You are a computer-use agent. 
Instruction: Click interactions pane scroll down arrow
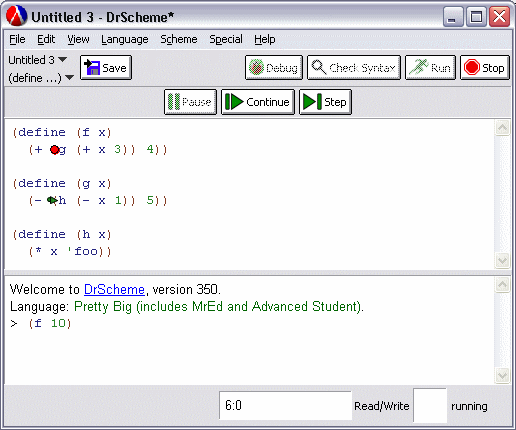(x=502, y=375)
